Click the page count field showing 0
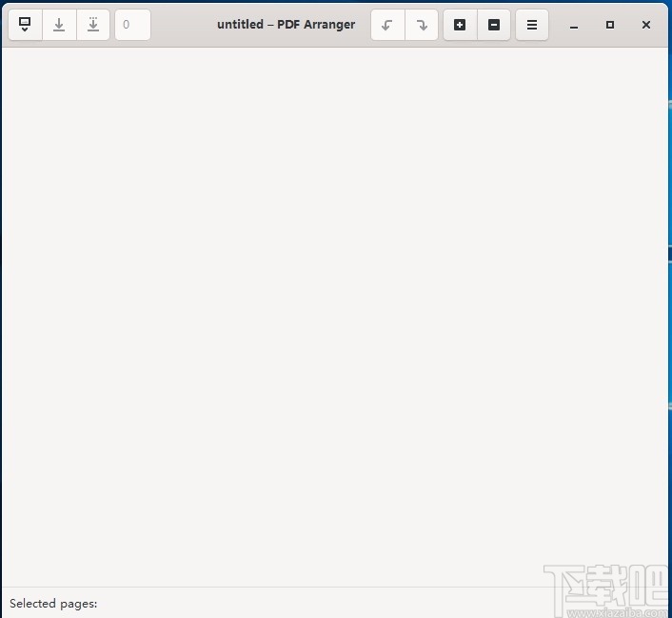The width and height of the screenshot is (672, 618). click(x=133, y=25)
